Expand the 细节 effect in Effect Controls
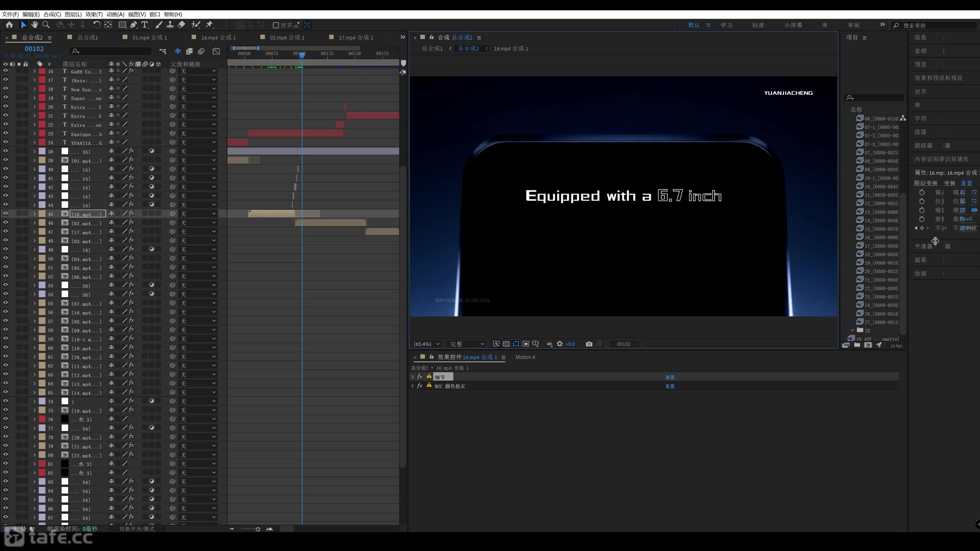Screen dimensions: 980x551 pos(413,377)
